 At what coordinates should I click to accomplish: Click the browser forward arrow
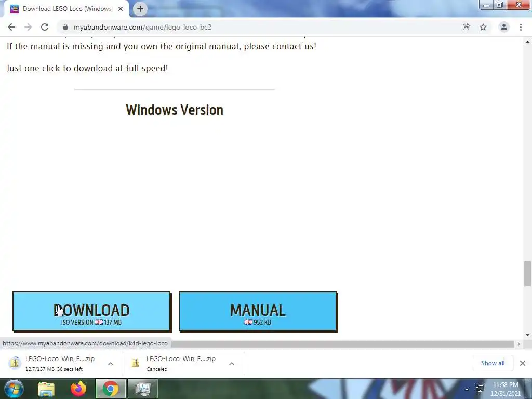(28, 27)
